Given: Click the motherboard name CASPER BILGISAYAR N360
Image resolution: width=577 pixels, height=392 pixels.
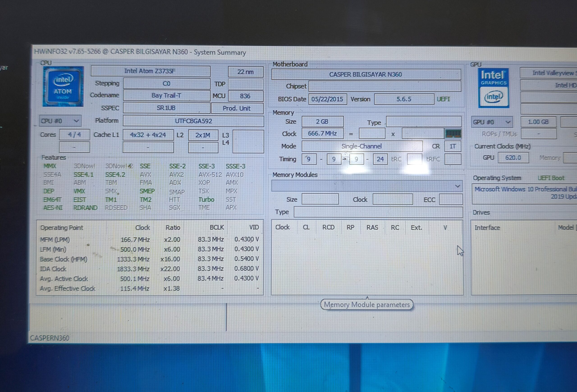Looking at the screenshot, I should coord(366,74).
